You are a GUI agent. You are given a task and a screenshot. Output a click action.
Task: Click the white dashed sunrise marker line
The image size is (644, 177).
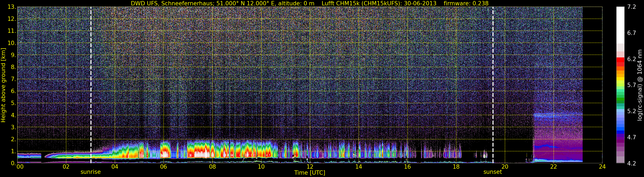pyautogui.click(x=91, y=85)
